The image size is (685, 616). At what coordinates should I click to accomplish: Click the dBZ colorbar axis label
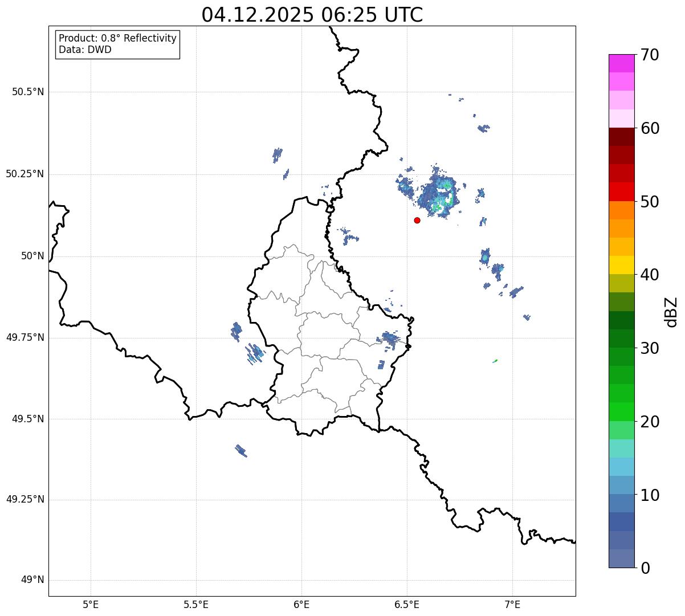[671, 312]
